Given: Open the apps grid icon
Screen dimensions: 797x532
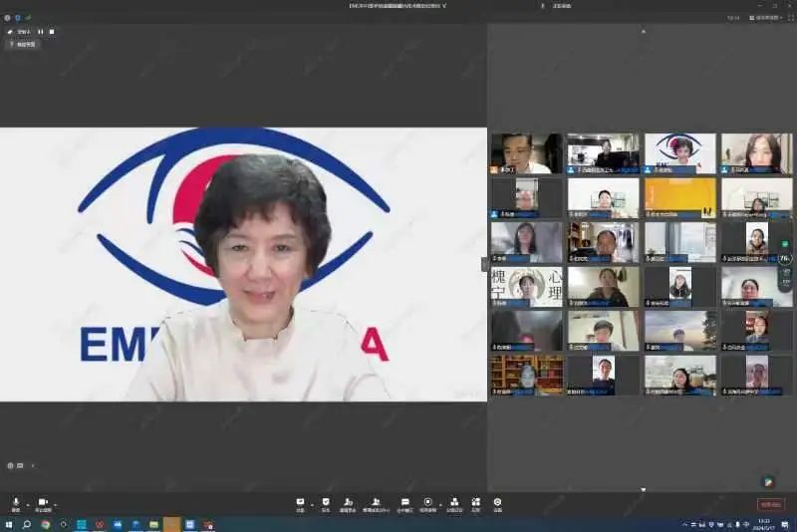Looking at the screenshot, I should 476,504.
